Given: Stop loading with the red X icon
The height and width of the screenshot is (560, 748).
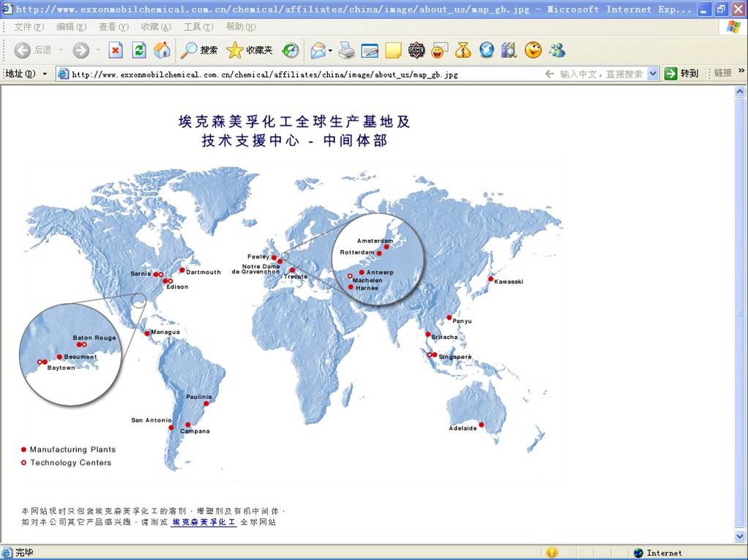Looking at the screenshot, I should coord(116,50).
